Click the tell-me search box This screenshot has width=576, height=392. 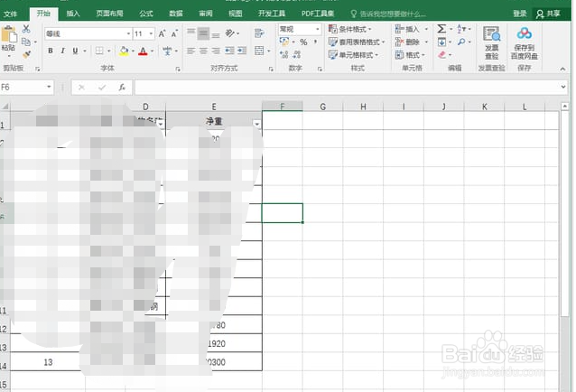click(x=388, y=14)
